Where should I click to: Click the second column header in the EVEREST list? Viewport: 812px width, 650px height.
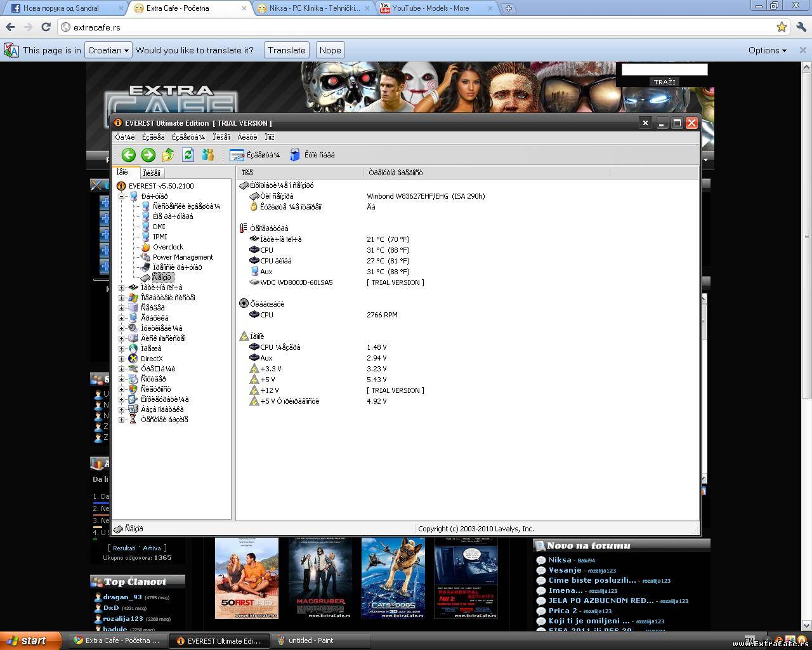pos(487,173)
